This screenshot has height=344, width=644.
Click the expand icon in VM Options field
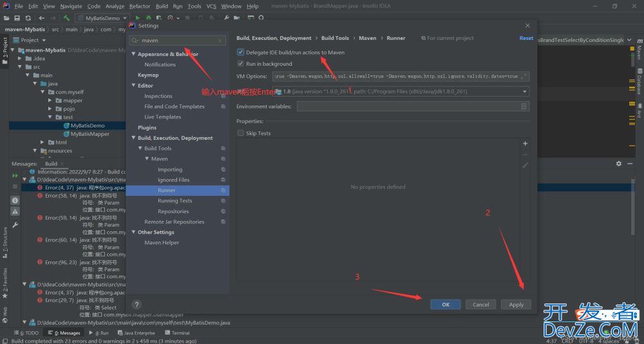524,77
